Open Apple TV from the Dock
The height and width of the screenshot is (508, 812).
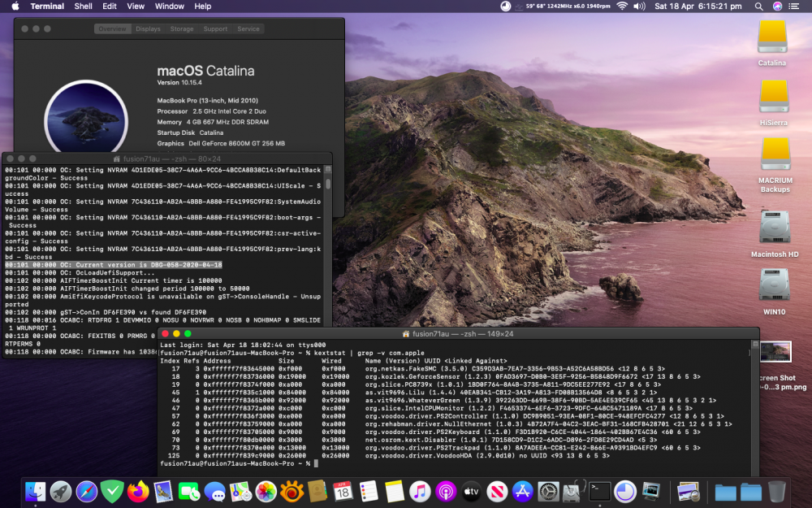click(x=471, y=492)
